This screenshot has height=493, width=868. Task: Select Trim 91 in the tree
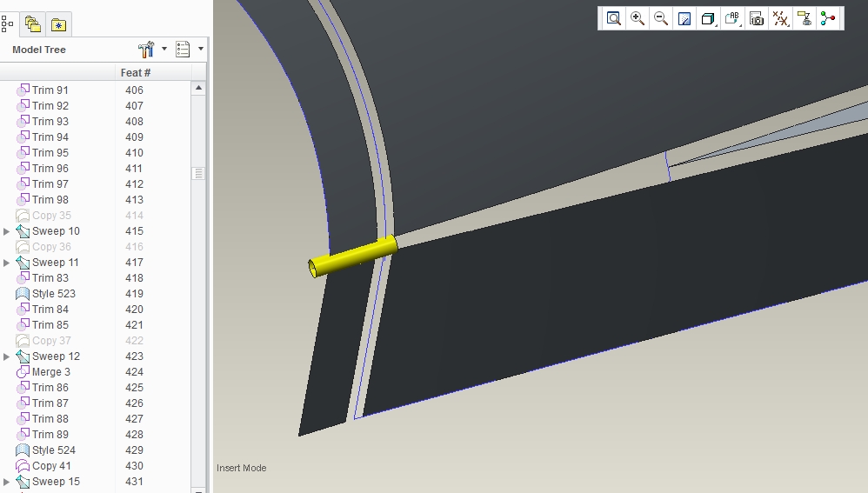[50, 90]
